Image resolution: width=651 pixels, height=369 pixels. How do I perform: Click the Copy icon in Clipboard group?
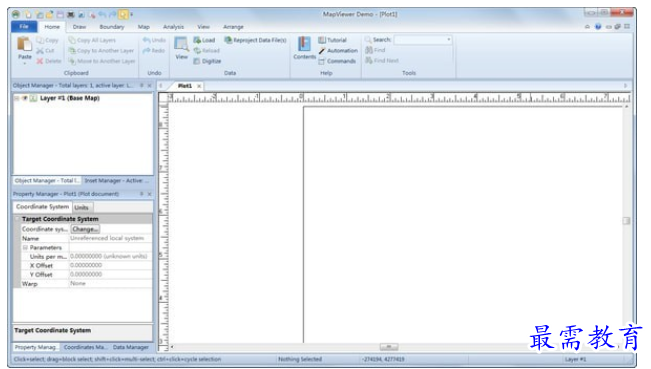tap(40, 40)
